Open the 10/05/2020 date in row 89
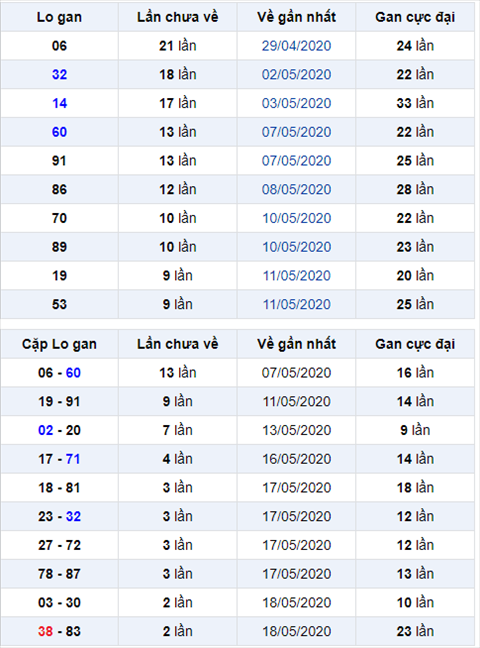This screenshot has height=648, width=480. pos(296,247)
